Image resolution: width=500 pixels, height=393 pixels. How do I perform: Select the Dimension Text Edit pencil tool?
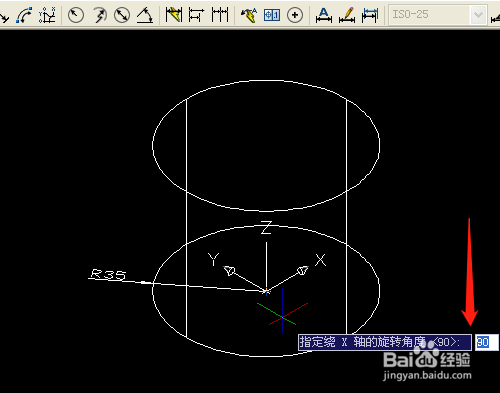[347, 15]
